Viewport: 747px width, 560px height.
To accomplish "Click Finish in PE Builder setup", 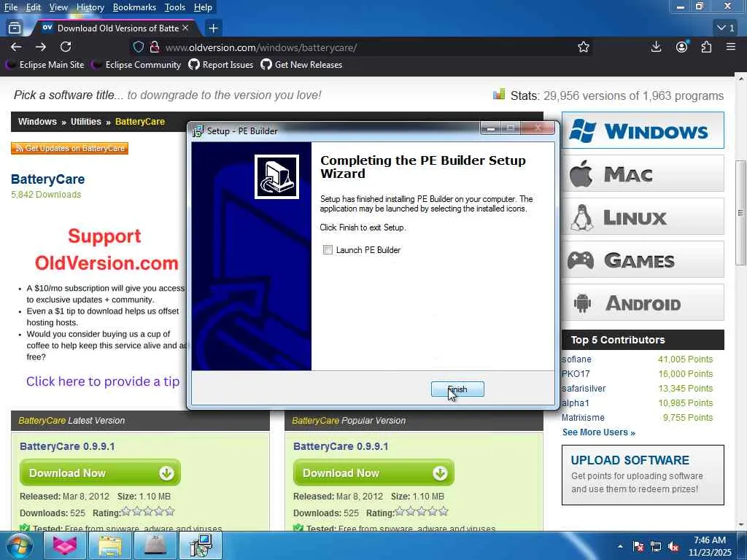I will pos(457,389).
